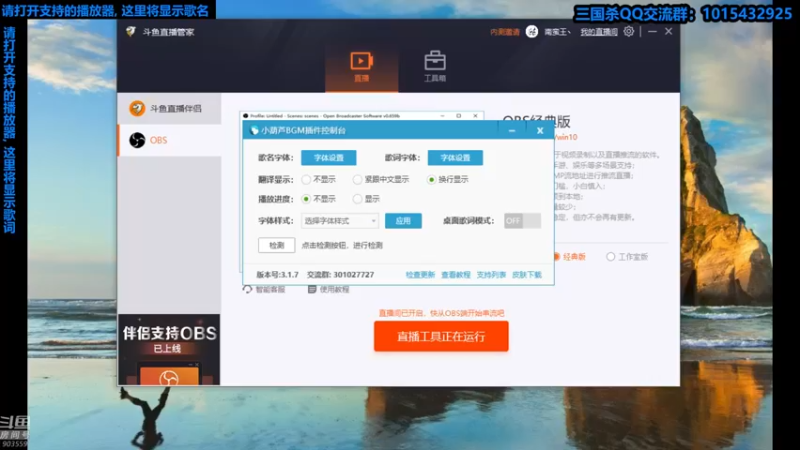Screen dimensions: 800x450
Task: Open 我的直播间 link
Action: click(599, 32)
